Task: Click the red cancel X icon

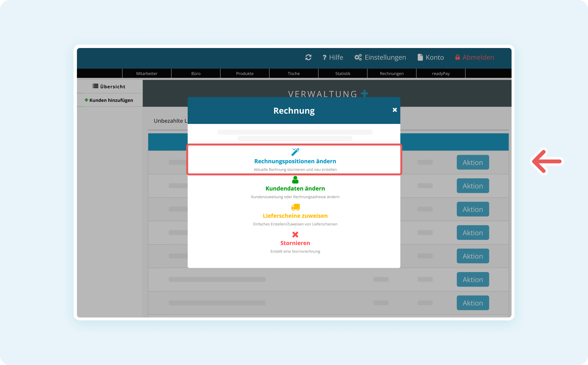Action: coord(295,235)
